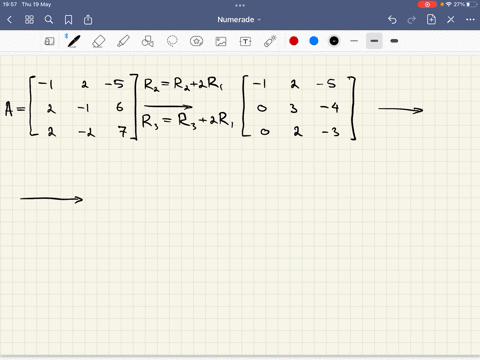Select the Pen tool
Screen dimensions: 480x360
(73, 41)
